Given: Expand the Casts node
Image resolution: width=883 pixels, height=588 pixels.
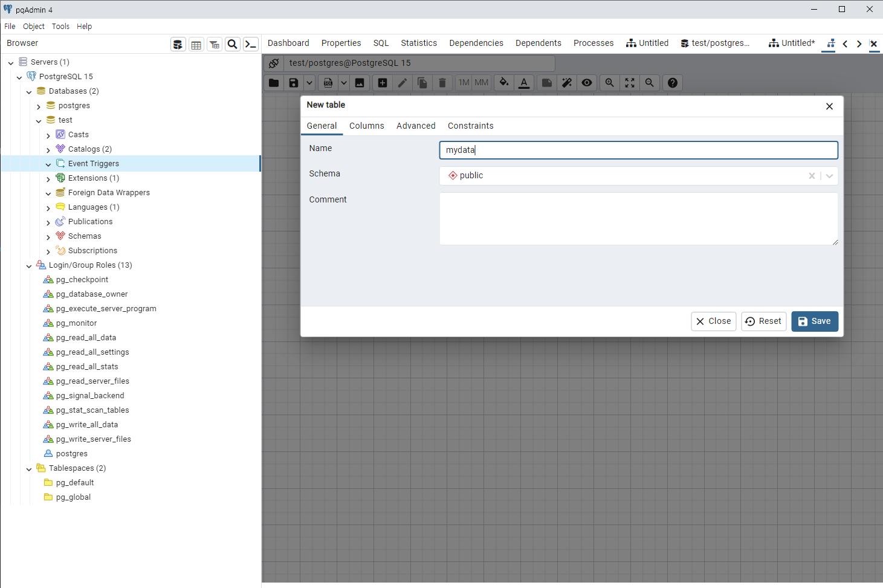Looking at the screenshot, I should click(x=48, y=135).
